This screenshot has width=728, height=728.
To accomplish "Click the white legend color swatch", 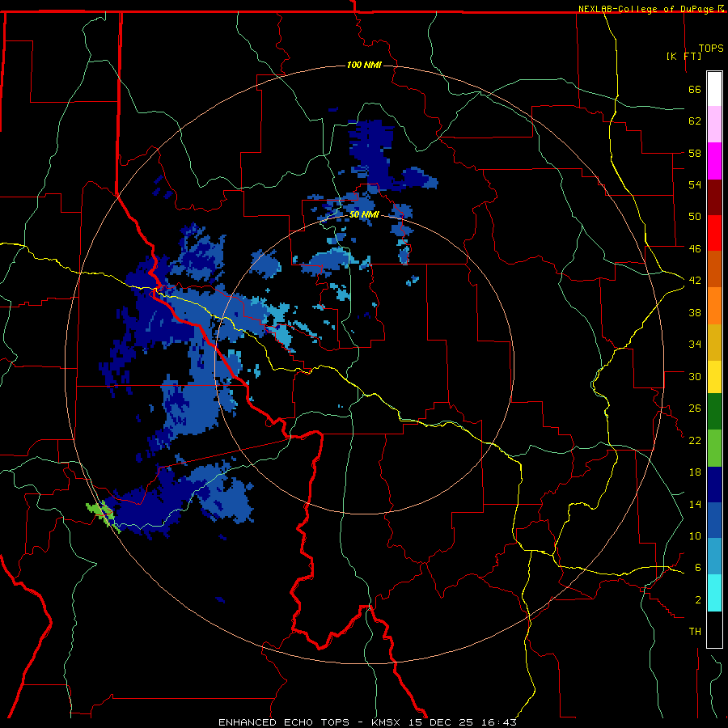I will coord(714,89).
